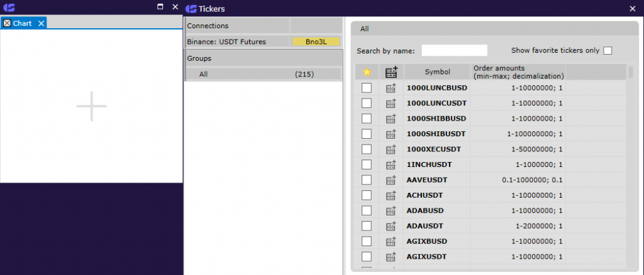This screenshot has height=275, width=644.
Task: Click add-to-chart icon for 1000LUNCBUSD
Action: pos(391,88)
